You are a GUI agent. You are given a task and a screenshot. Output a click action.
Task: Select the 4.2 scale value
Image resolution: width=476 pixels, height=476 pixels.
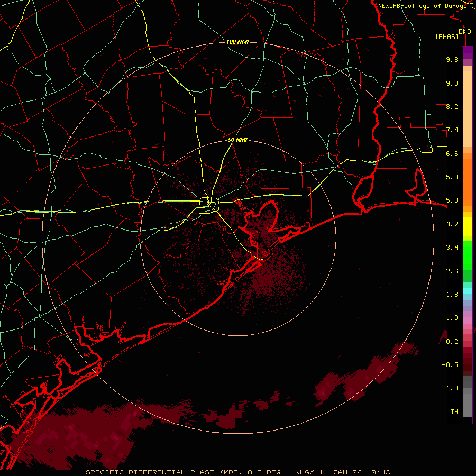tap(452, 224)
